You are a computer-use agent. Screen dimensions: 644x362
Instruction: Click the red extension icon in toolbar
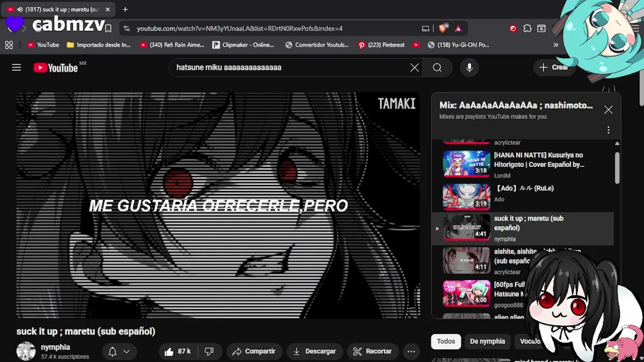coord(513,29)
